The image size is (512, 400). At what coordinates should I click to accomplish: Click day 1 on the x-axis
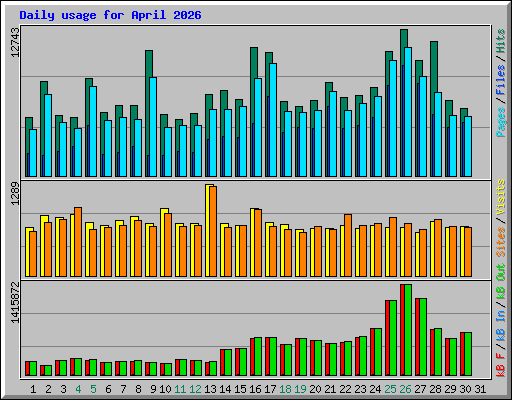pos(33,389)
